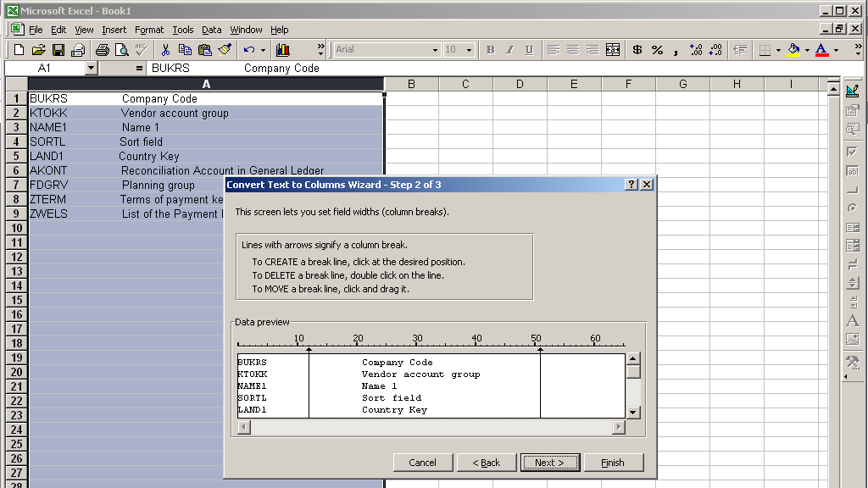
Task: Click the Merge and Center icon
Action: [x=613, y=50]
